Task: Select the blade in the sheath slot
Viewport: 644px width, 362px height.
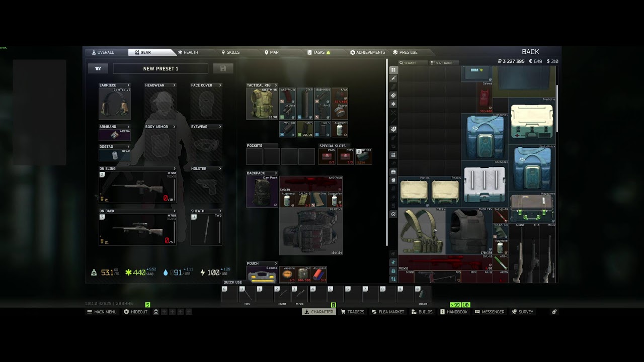Action: [x=206, y=229]
